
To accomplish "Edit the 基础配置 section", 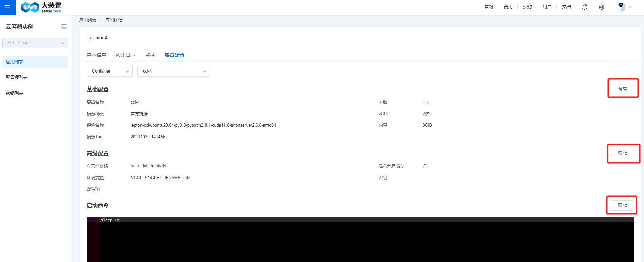I will point(622,89).
